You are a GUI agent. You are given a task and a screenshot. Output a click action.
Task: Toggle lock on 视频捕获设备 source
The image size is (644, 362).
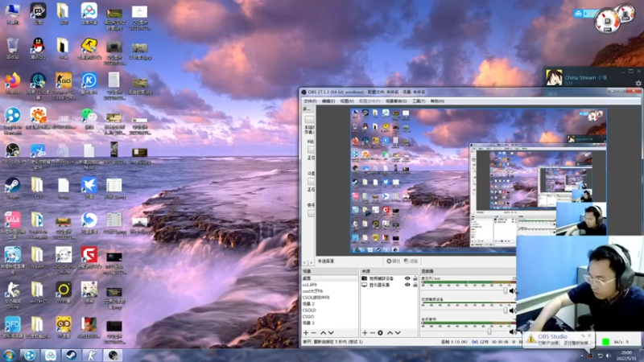click(415, 278)
